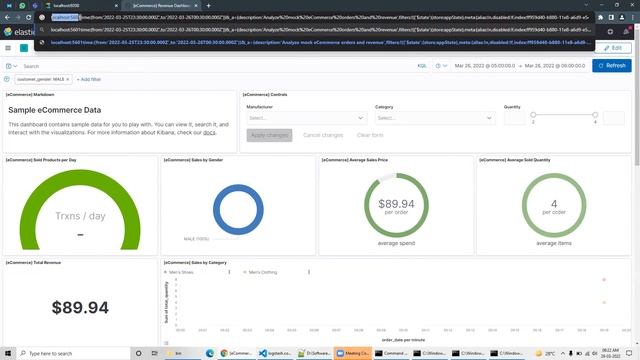Image resolution: width=640 pixels, height=360 pixels.
Task: Click the $89.94 Total Revenue value
Action: [80, 307]
